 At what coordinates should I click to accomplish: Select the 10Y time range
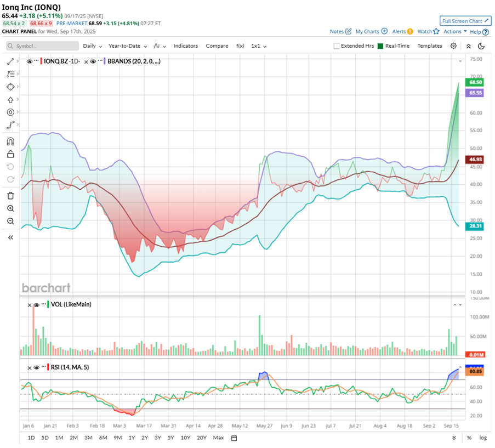pyautogui.click(x=185, y=438)
